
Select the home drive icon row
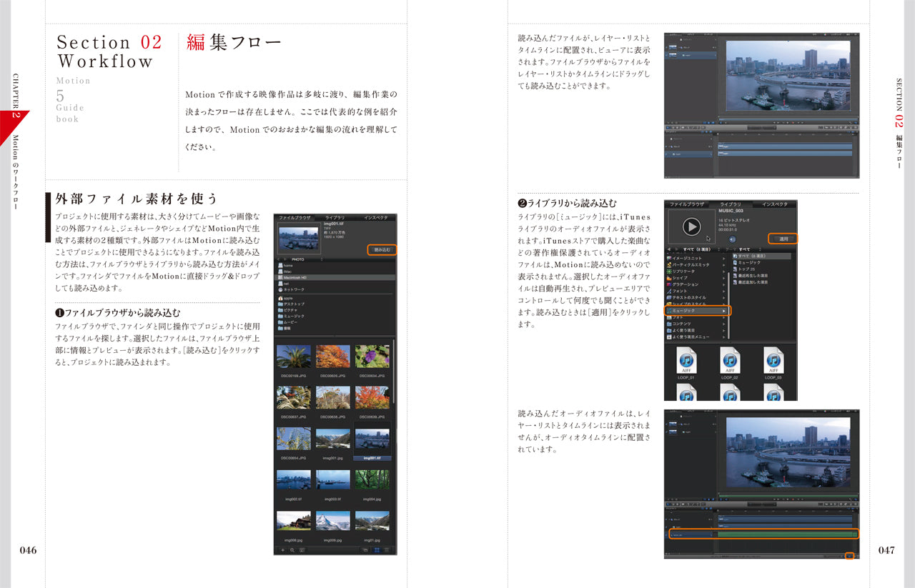tap(335, 265)
